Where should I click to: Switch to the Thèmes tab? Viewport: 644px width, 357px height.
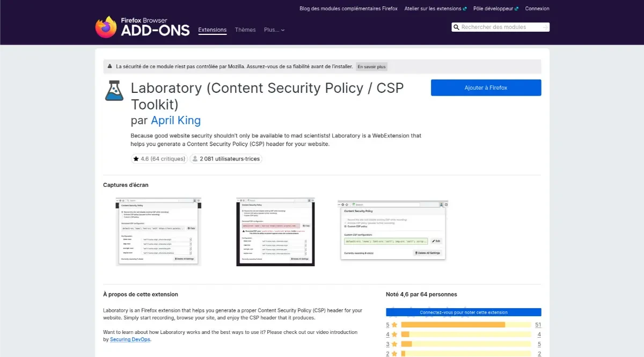pyautogui.click(x=245, y=30)
